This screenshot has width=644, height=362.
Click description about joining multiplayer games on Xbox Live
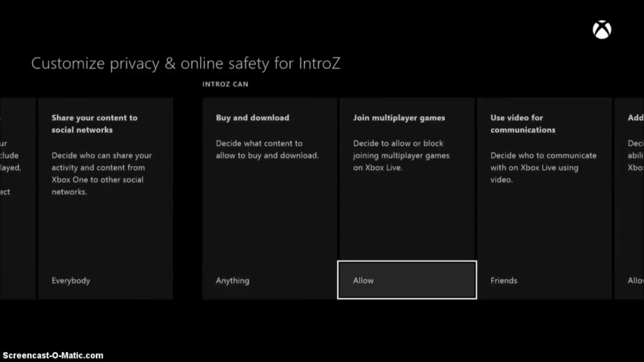tap(401, 155)
